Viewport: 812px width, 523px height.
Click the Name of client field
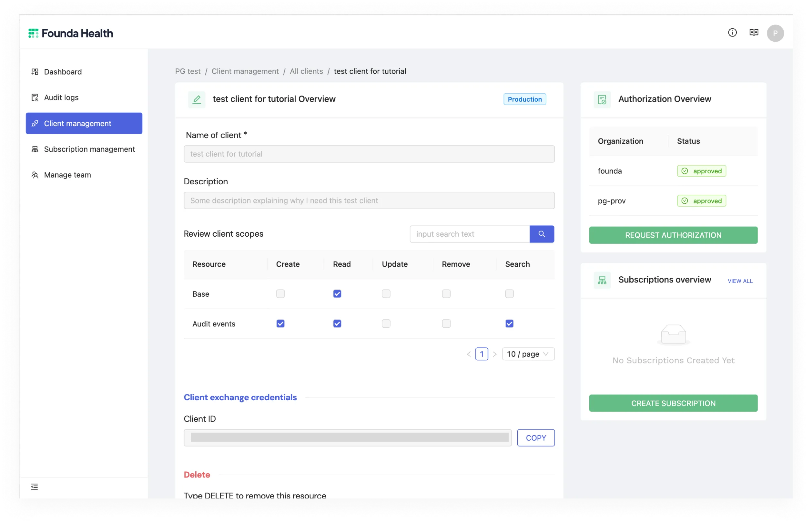[x=369, y=154]
